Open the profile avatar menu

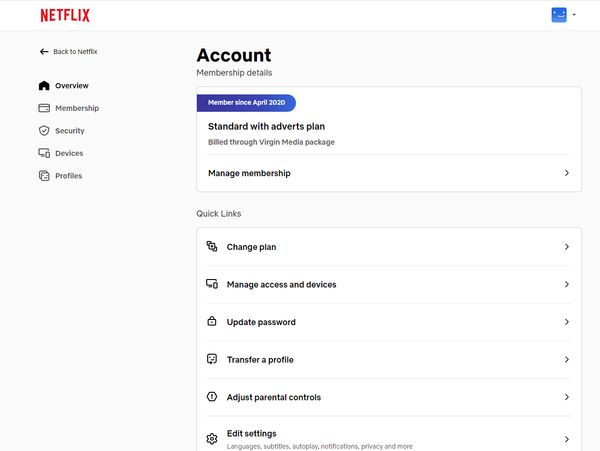pos(559,15)
